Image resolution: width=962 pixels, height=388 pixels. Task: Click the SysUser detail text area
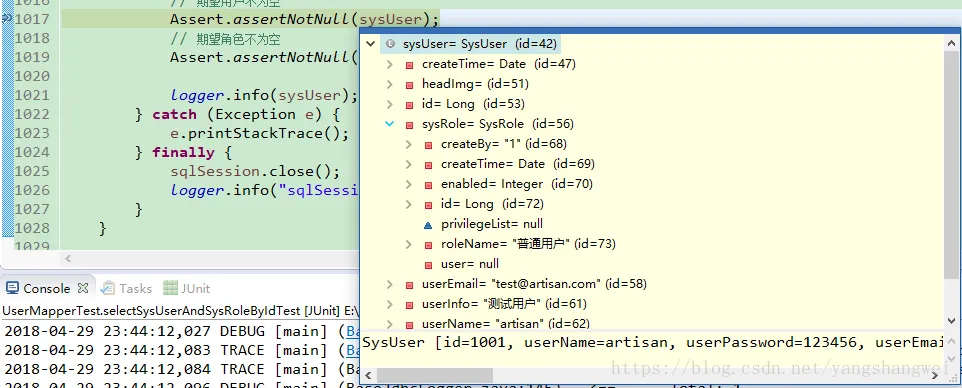pos(653,343)
